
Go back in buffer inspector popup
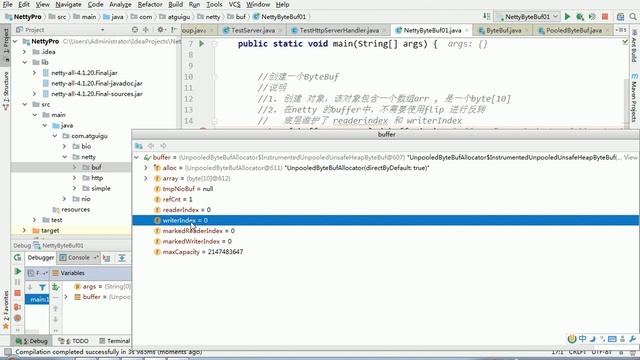pos(151,146)
